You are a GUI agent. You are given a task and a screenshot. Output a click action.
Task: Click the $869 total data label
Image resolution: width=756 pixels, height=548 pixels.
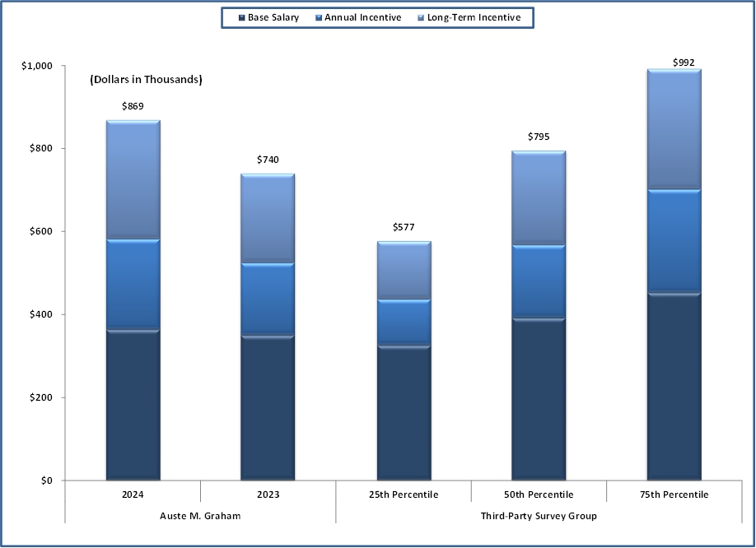point(133,106)
